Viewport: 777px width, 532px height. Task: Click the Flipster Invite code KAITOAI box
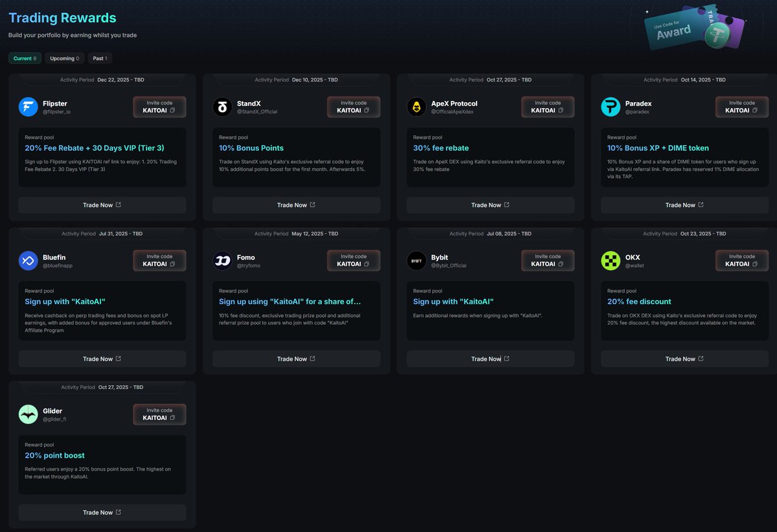pyautogui.click(x=159, y=107)
